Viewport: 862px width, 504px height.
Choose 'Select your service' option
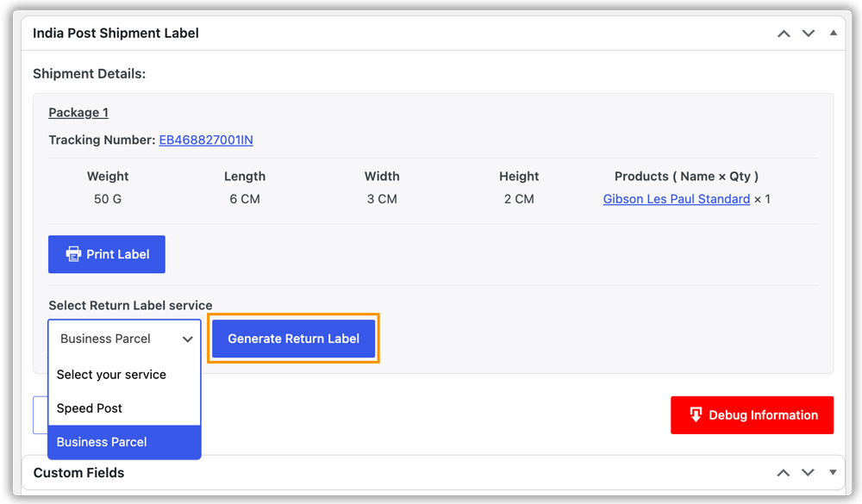(125, 375)
